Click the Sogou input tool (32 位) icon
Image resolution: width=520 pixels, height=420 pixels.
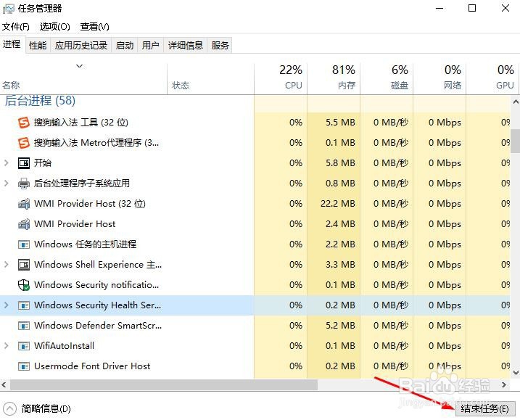(24, 123)
